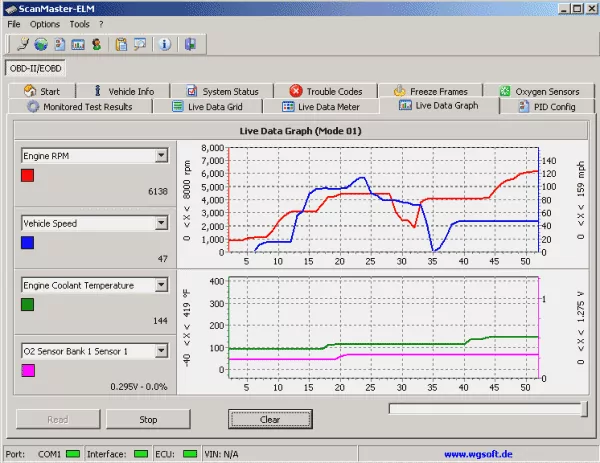This screenshot has width=600, height=463.
Task: Open the O2 Sensor Bank 1 dropdown
Action: click(x=161, y=351)
